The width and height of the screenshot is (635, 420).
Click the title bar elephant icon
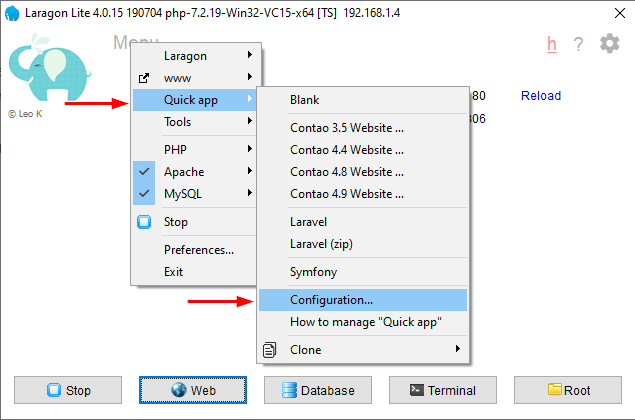[12, 13]
